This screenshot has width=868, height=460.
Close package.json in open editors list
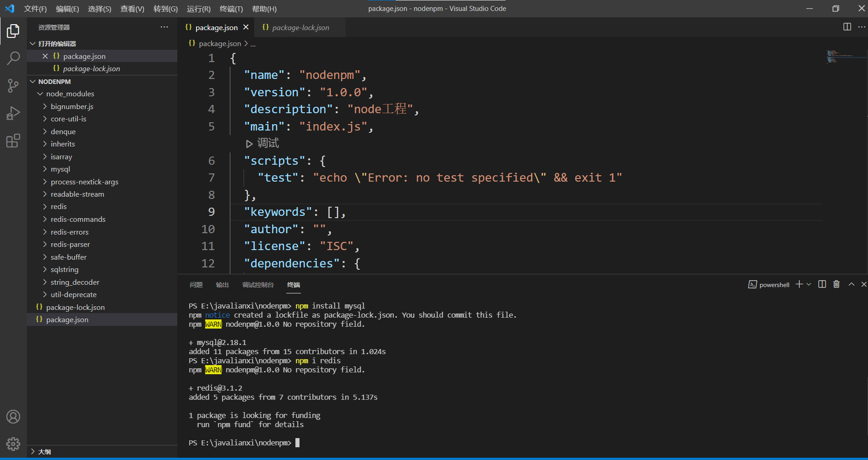coord(45,56)
